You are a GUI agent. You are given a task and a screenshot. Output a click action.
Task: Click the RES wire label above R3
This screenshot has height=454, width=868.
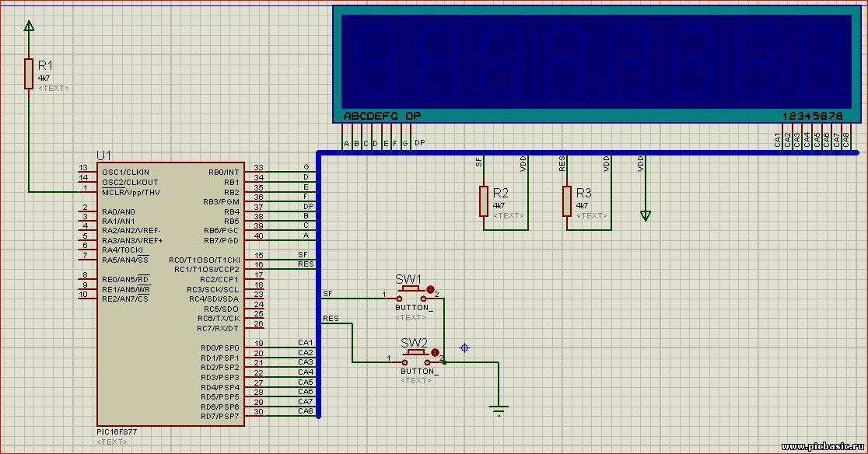click(x=562, y=164)
